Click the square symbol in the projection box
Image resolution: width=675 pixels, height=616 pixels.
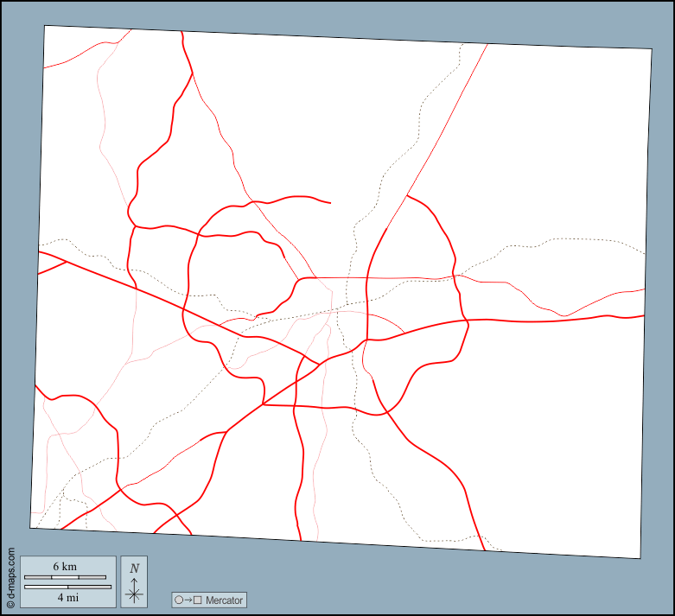197,600
